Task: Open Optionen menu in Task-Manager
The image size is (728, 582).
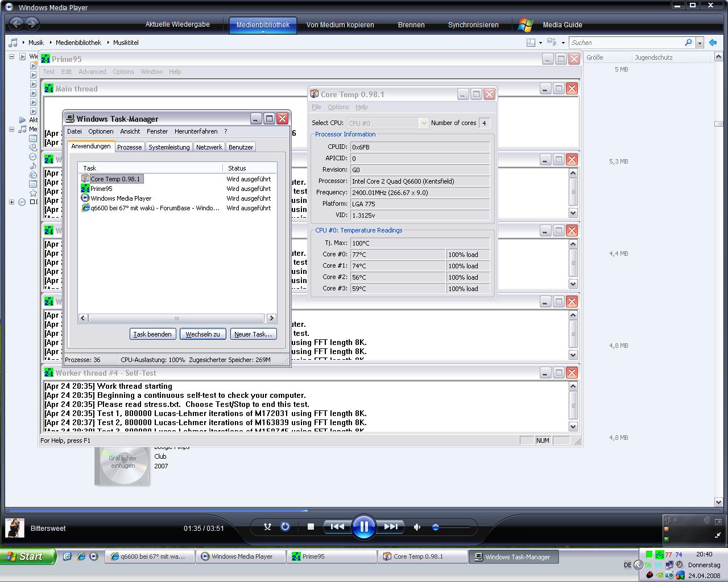Action: tap(101, 131)
